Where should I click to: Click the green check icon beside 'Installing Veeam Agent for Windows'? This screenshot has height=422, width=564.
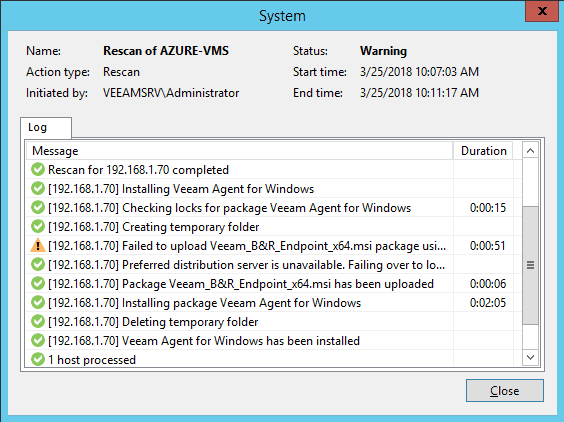pyautogui.click(x=38, y=189)
